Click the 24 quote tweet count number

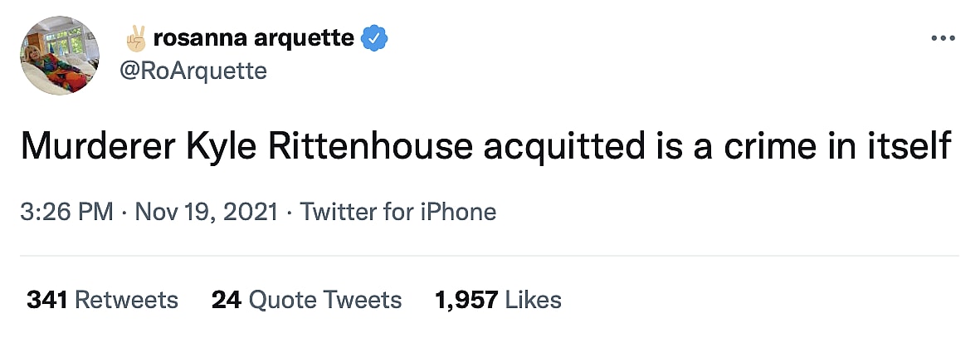(x=224, y=299)
